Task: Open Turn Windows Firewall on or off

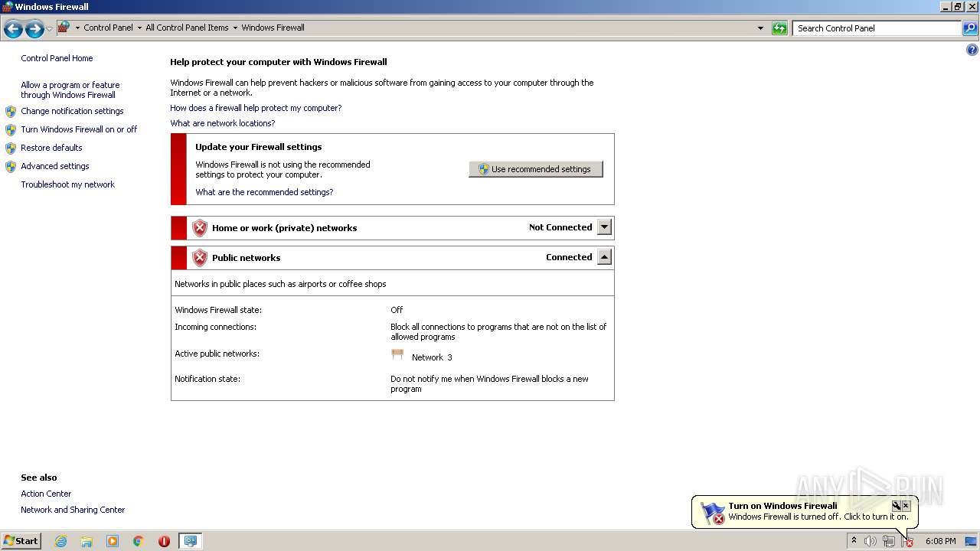Action: (79, 129)
